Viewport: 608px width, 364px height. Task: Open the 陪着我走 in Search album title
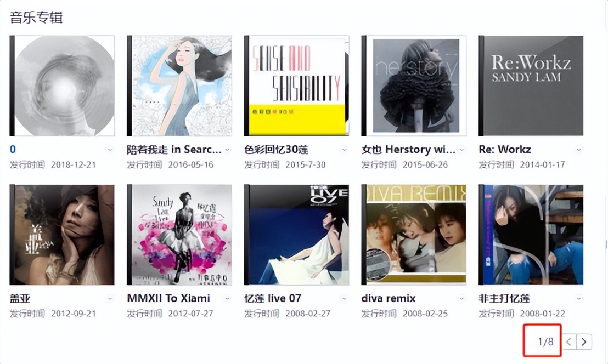coord(174,150)
